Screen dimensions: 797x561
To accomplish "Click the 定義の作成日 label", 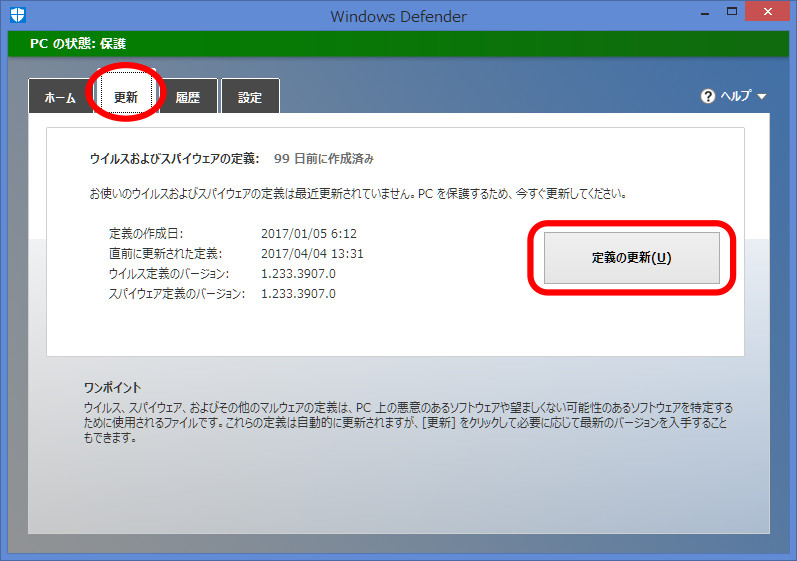I will point(146,234).
